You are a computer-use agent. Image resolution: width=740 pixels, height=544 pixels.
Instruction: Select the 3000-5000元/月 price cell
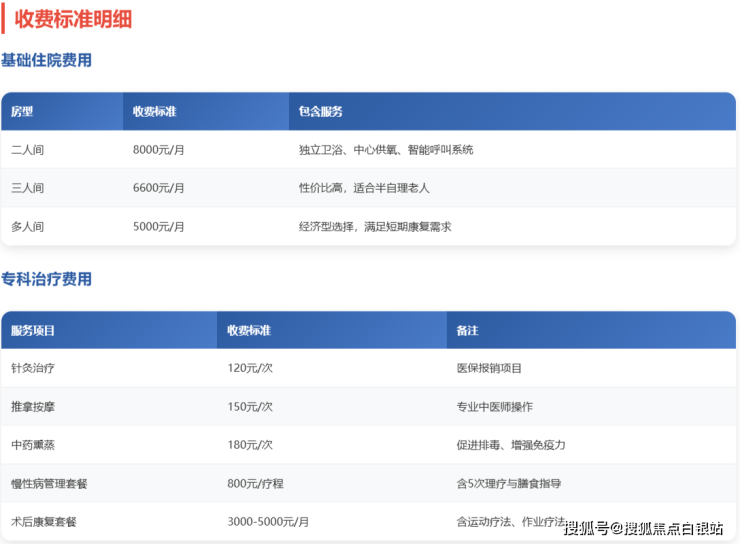click(268, 521)
